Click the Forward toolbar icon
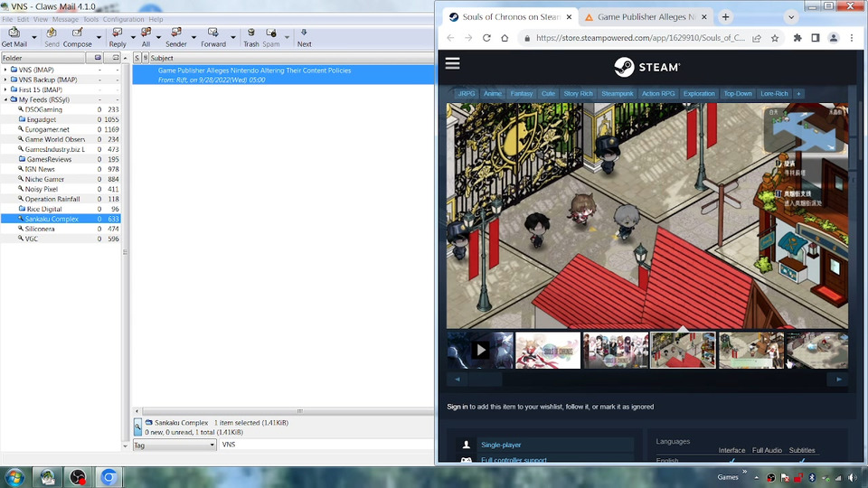 click(x=213, y=37)
